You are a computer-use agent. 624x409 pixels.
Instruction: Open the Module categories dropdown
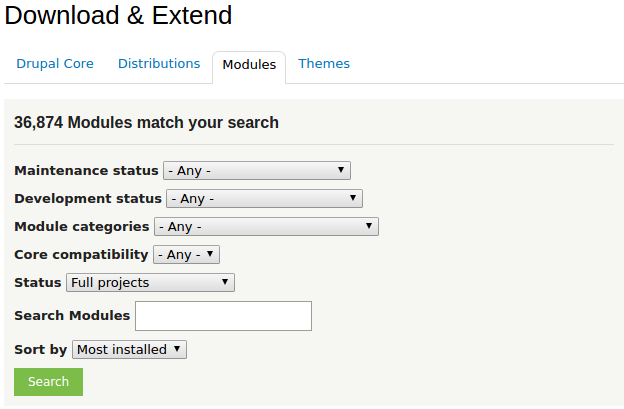266,226
